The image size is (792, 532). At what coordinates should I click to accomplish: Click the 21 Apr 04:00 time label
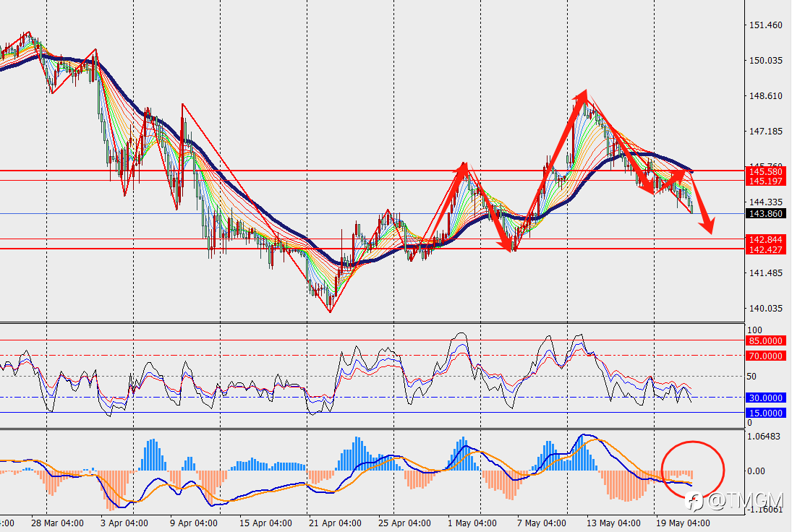pyautogui.click(x=335, y=523)
